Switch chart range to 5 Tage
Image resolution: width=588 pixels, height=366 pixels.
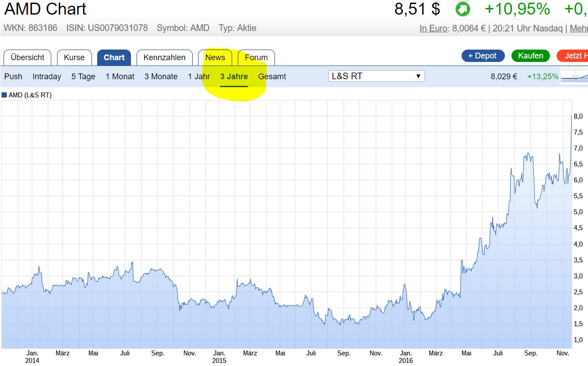coord(84,77)
